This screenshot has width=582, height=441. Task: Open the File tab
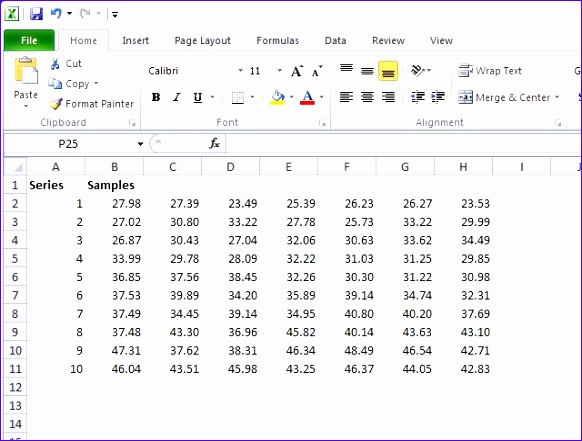tap(29, 40)
